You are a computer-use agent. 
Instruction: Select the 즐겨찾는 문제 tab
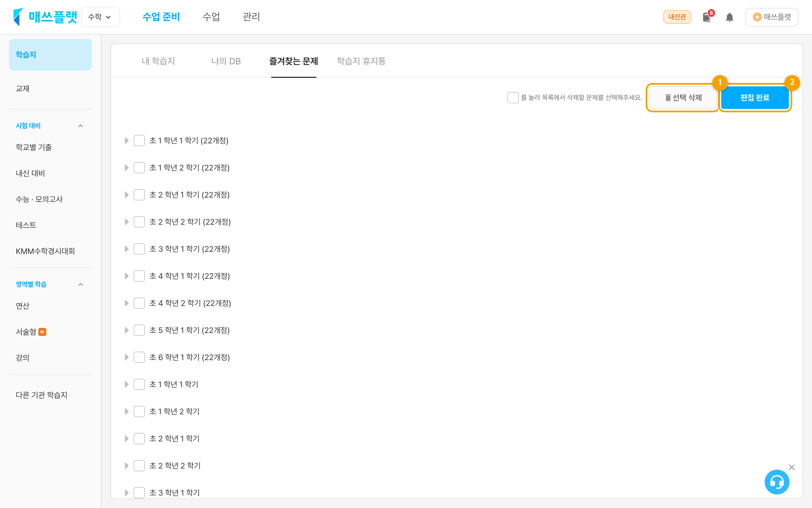click(x=294, y=61)
